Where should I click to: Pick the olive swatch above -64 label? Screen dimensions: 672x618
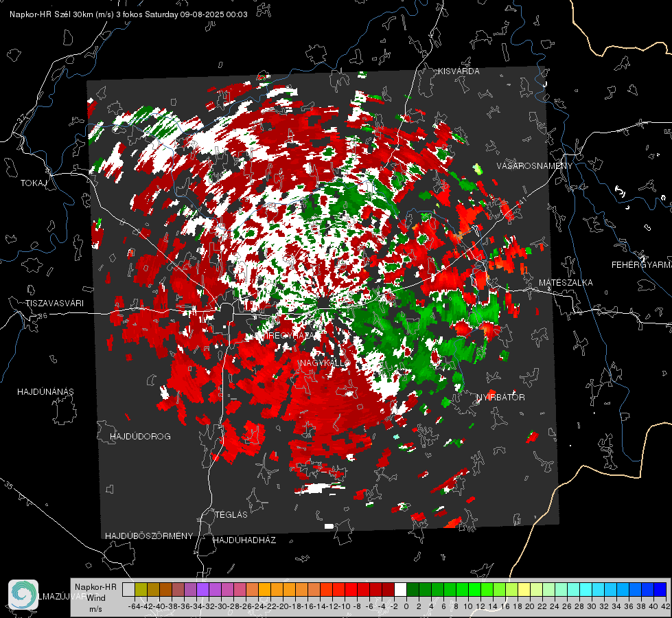141,590
